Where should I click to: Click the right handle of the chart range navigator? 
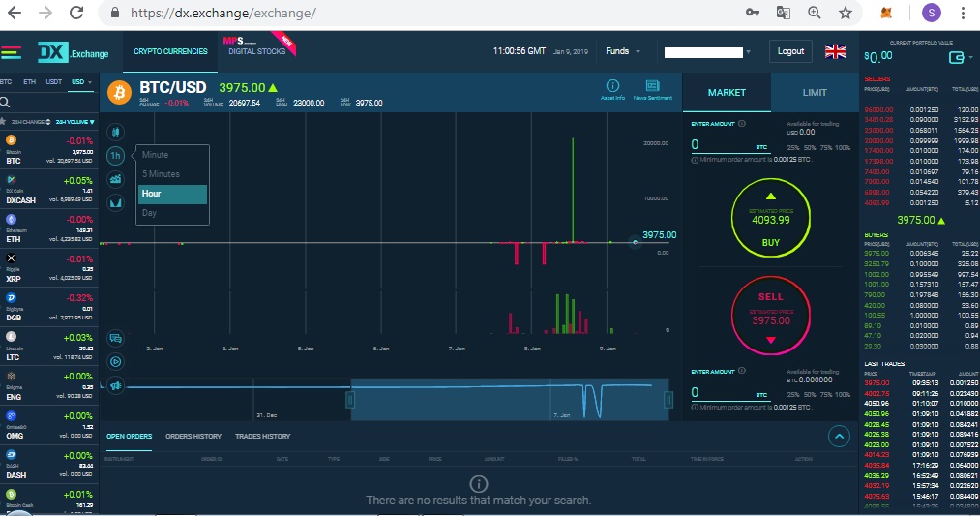point(668,399)
